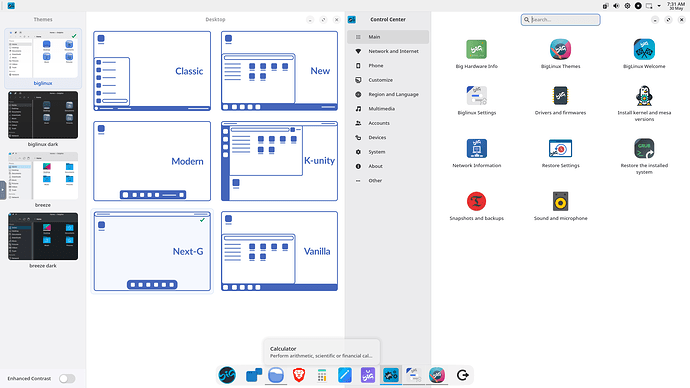The image size is (690, 388).
Task: Expand hidden system tray icons arrow
Action: pyautogui.click(x=659, y=6)
